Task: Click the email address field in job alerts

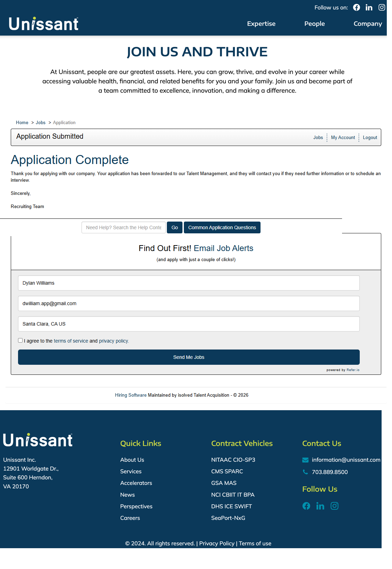Action: [189, 303]
